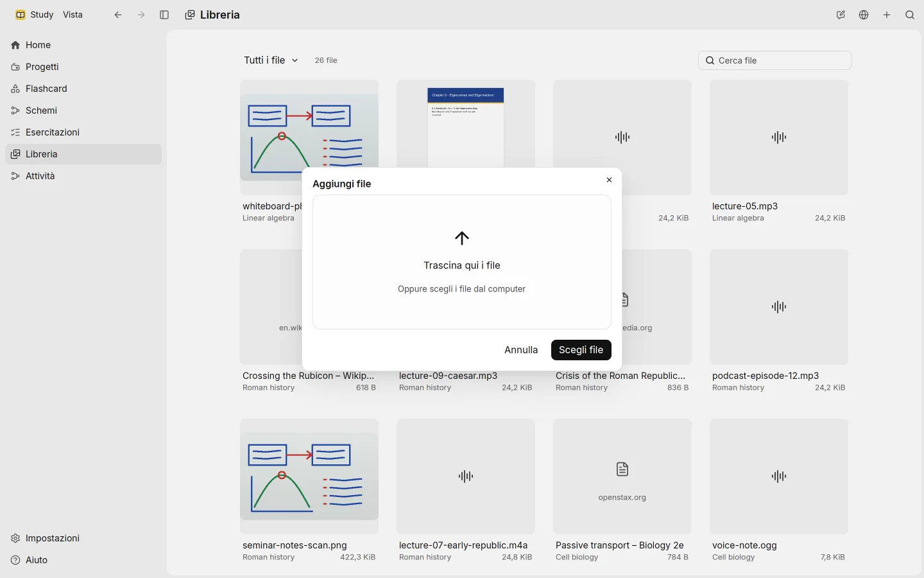Select Libreria in sidebar
The image size is (924, 578).
pos(83,154)
